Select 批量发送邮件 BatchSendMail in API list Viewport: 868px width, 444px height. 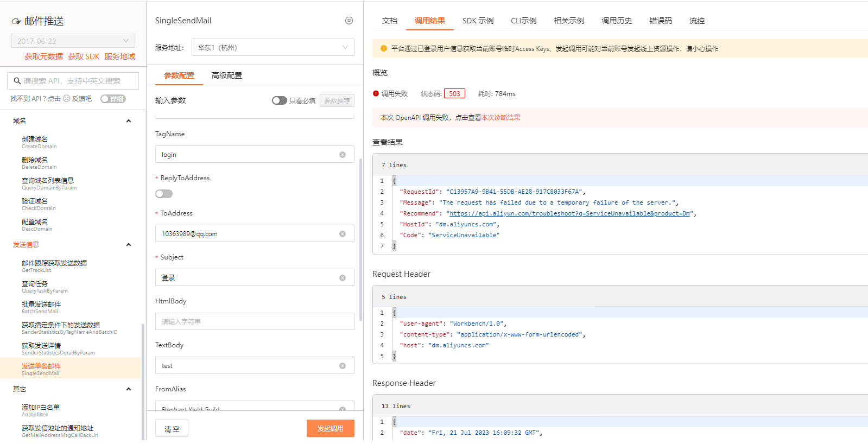(x=41, y=307)
